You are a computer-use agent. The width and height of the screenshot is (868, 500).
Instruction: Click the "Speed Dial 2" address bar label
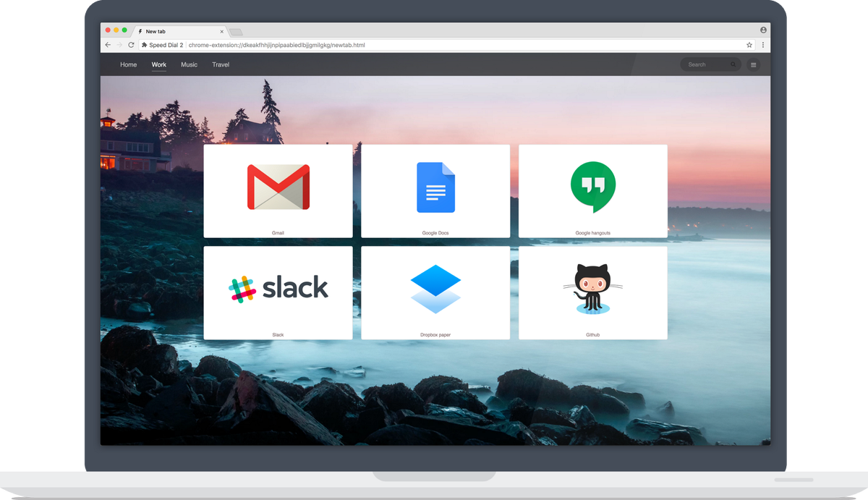pyautogui.click(x=166, y=45)
